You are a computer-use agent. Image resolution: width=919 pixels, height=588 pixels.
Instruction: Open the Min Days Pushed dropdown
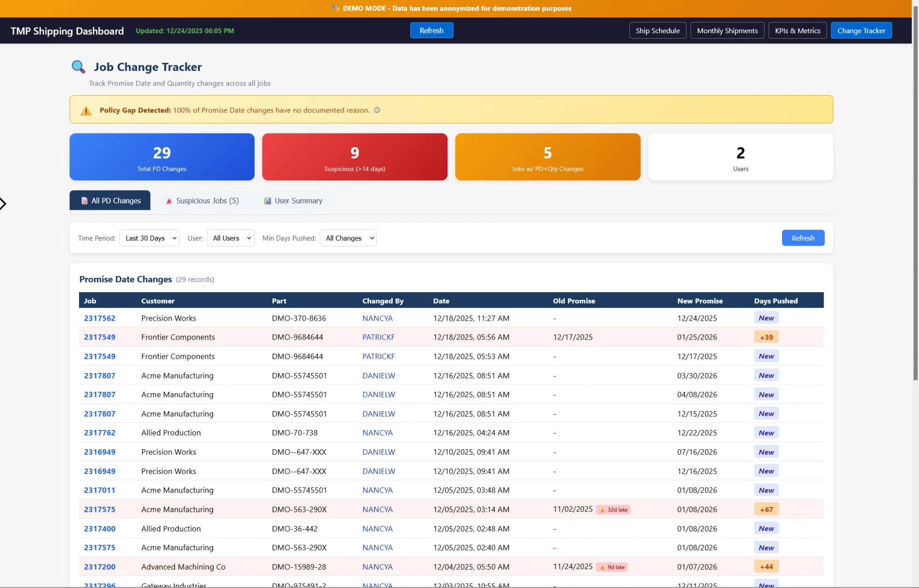[348, 238]
